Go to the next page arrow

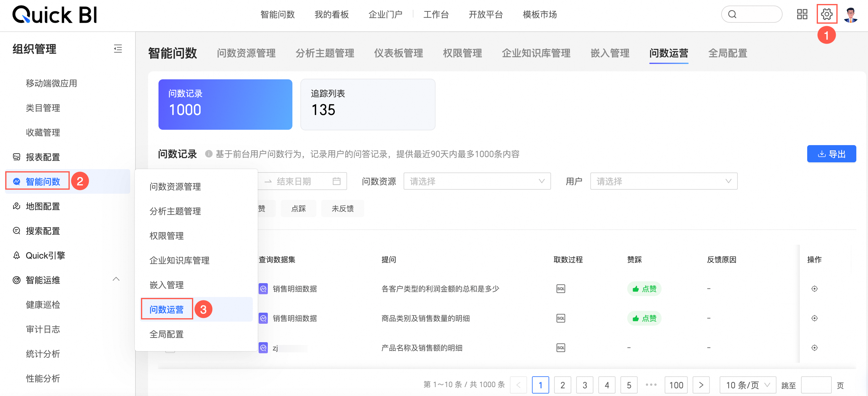[701, 385]
